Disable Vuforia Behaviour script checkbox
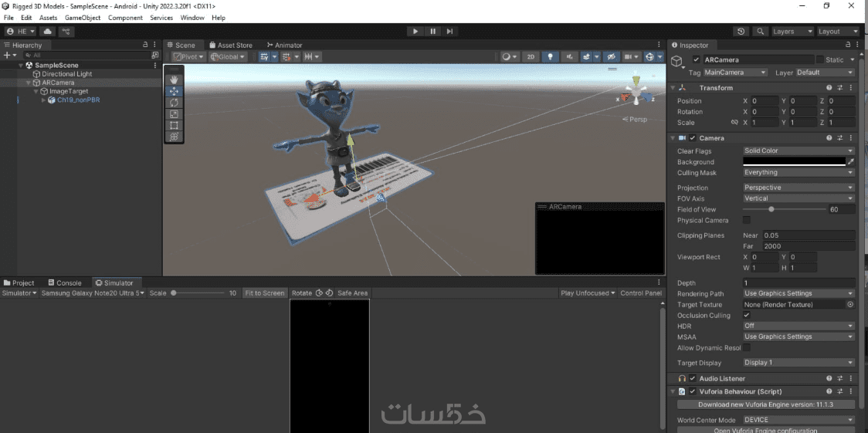Screen dimensions: 868x433 [693, 391]
